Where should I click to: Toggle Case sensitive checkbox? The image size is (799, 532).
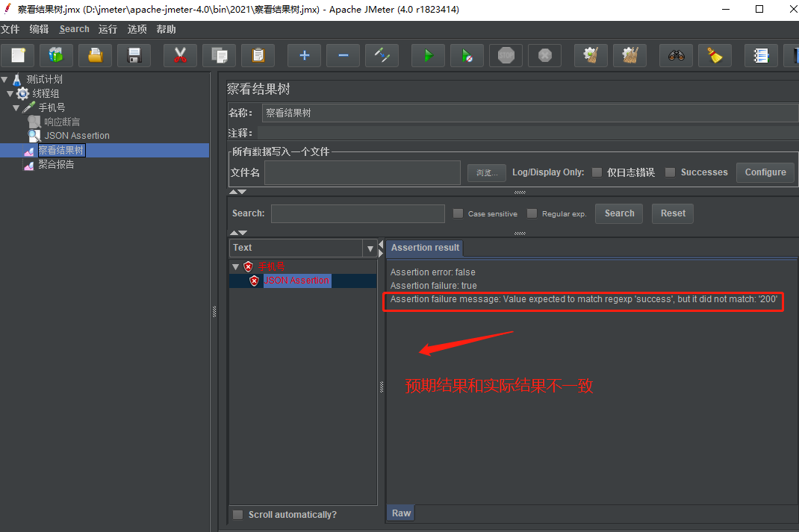[x=458, y=213]
